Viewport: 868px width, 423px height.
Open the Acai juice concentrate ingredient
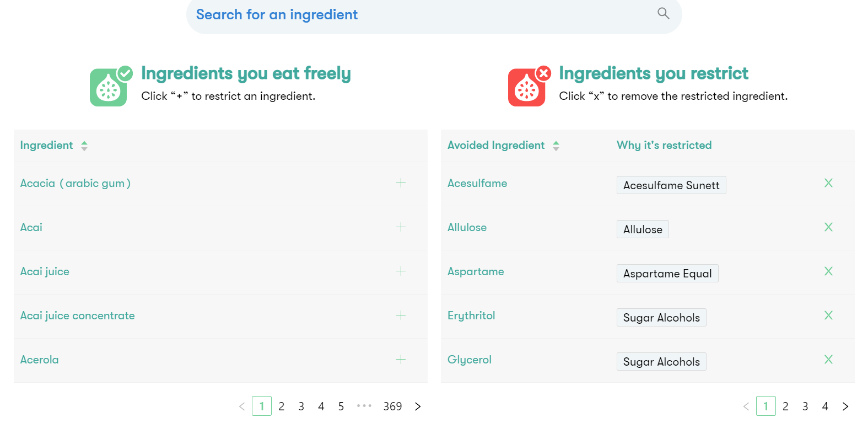coord(78,315)
